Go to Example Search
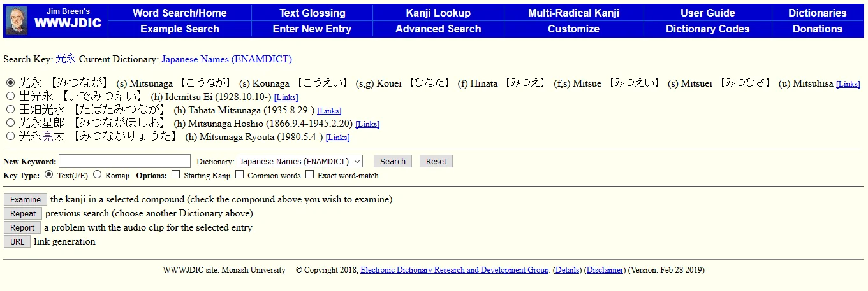 click(180, 29)
